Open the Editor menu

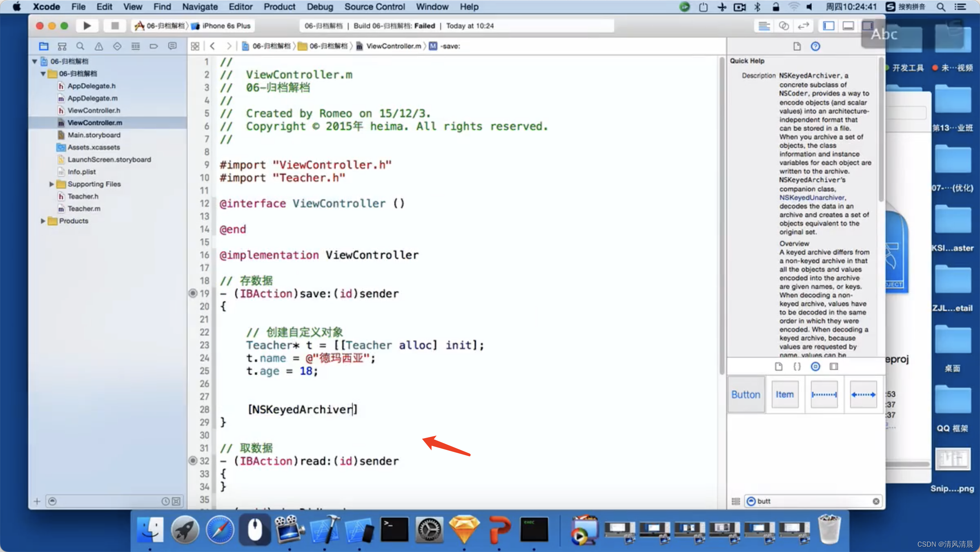click(241, 7)
